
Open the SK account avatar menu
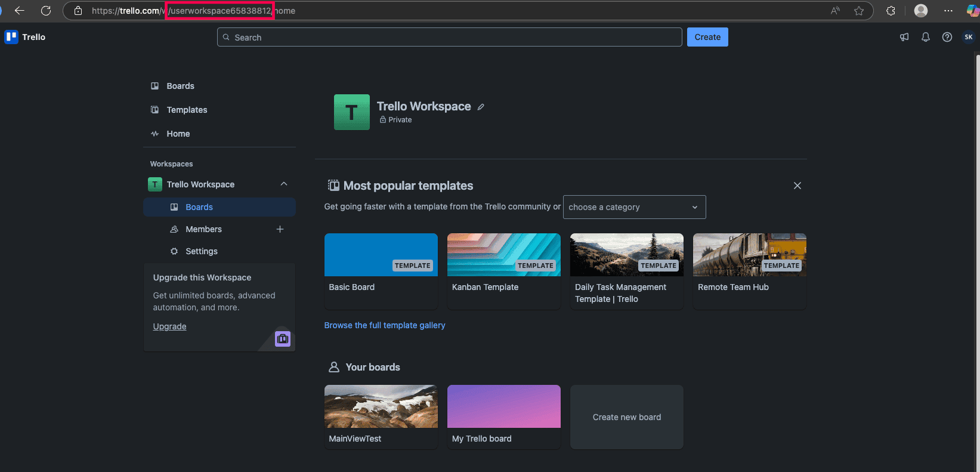[969, 37]
